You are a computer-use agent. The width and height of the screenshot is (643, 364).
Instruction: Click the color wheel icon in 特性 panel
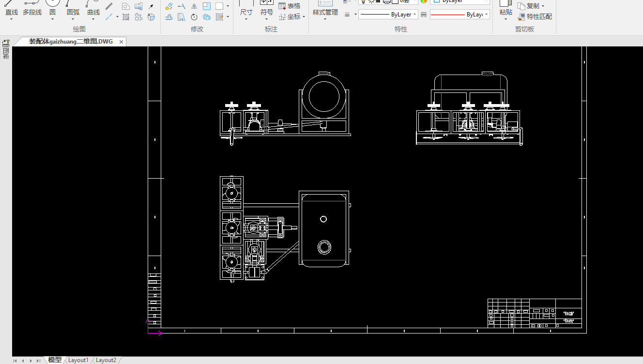click(424, 1)
